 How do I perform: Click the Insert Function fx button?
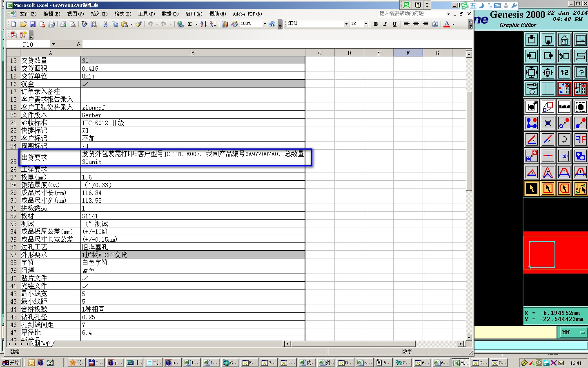coord(79,44)
